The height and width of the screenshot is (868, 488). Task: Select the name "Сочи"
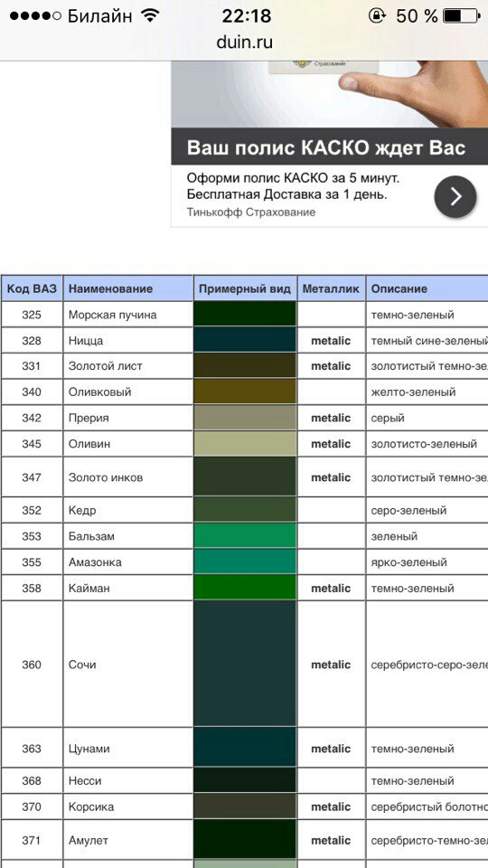click(82, 665)
